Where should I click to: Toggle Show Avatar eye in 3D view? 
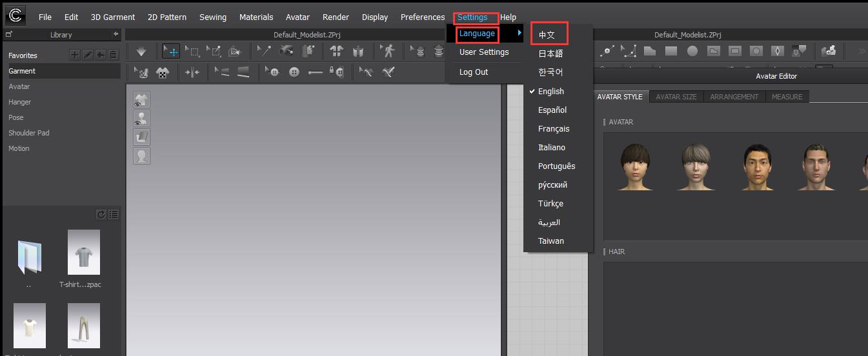tap(141, 119)
